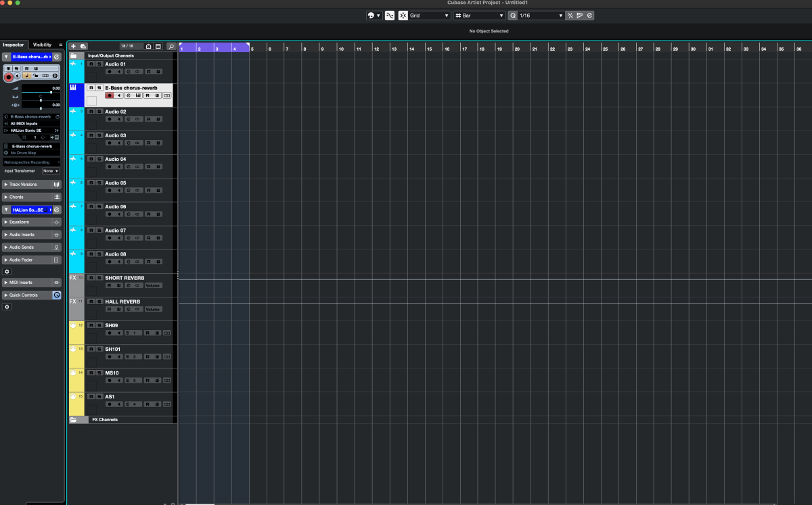
Task: Switch to the Inspector tab
Action: tap(14, 45)
